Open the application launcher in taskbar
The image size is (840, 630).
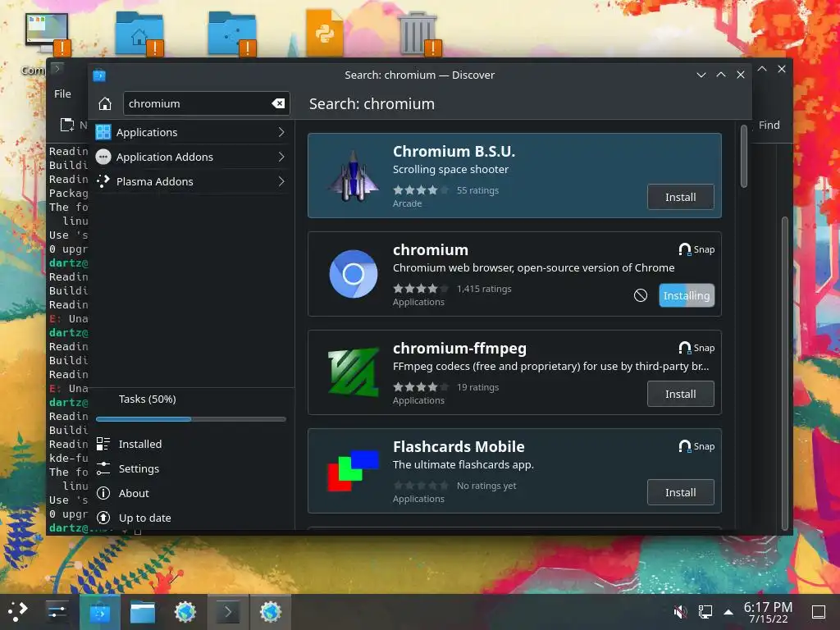pos(18,611)
